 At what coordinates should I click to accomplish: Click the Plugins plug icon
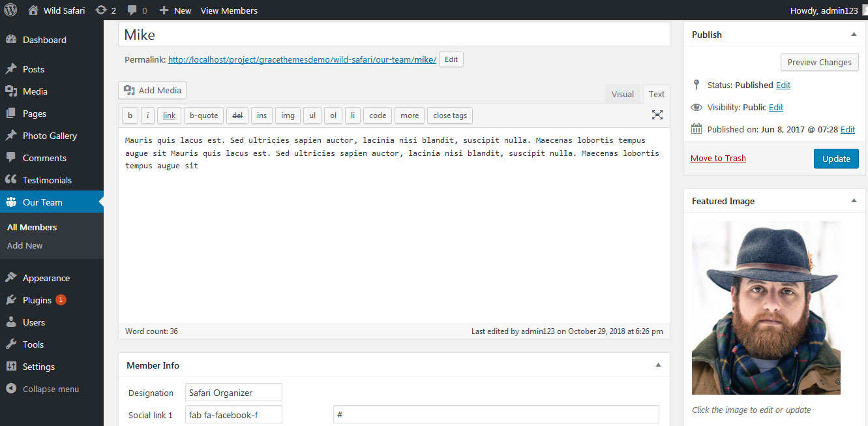pos(11,300)
